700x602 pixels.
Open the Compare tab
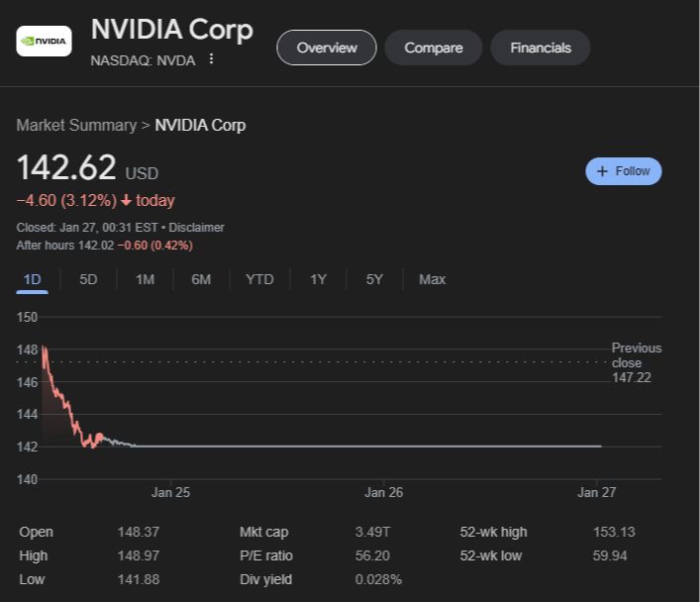[x=433, y=48]
